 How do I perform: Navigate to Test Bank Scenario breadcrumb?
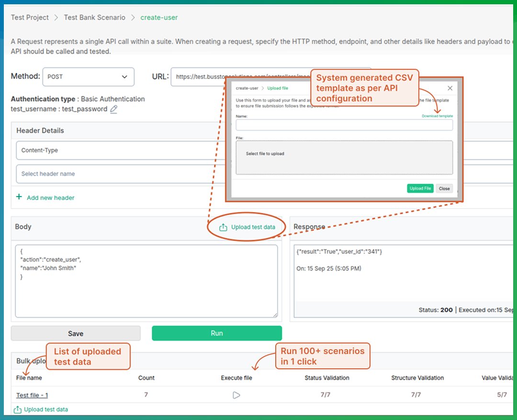[94, 17]
